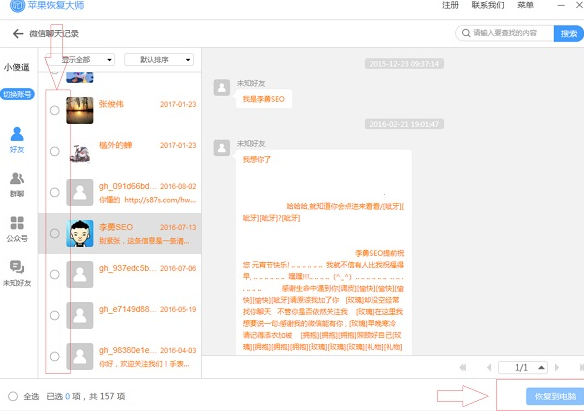Open the gh_091d66bd conversation name
Screen dimensions: 584x411
click(128, 186)
